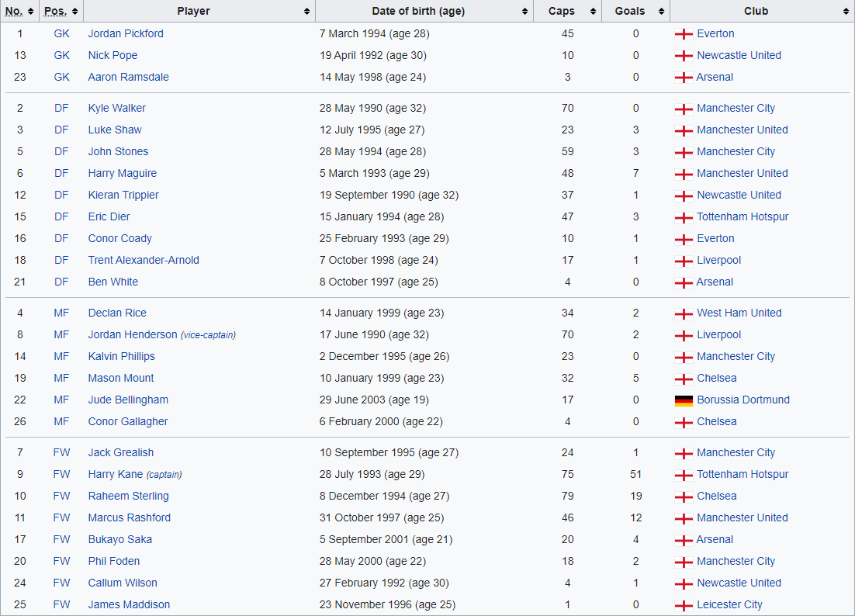
Task: Sort table by No. column arrows
Action: point(30,12)
